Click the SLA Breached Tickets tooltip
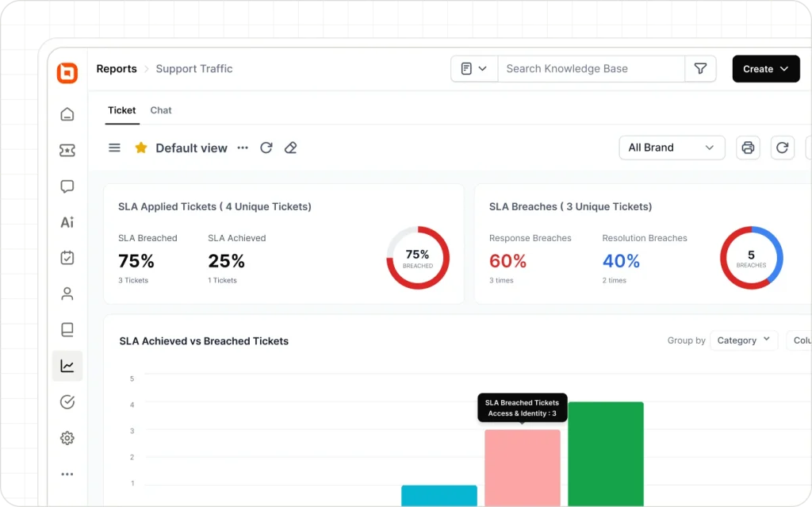Viewport: 812px width, 507px height. 522,408
